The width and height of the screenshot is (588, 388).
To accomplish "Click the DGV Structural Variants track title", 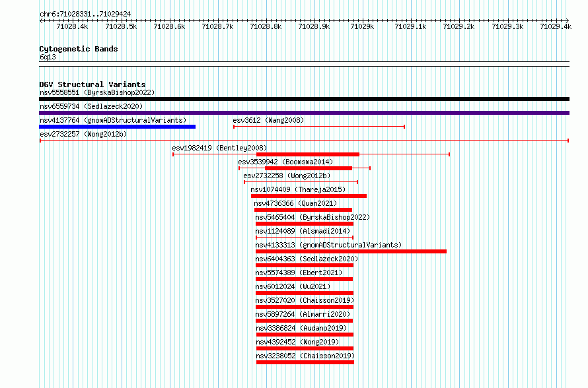I will (92, 84).
